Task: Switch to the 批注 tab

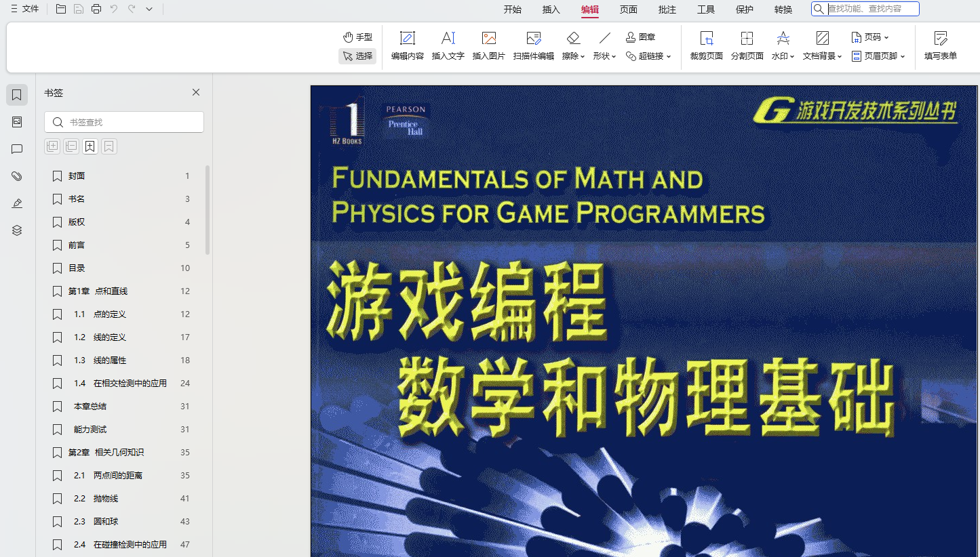Action: tap(667, 9)
